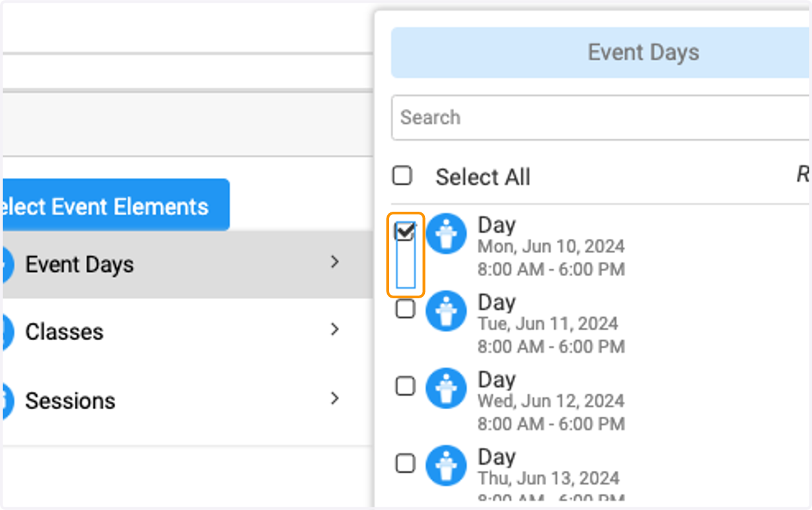Click the podium icon for Mon, Jun 10

click(446, 233)
